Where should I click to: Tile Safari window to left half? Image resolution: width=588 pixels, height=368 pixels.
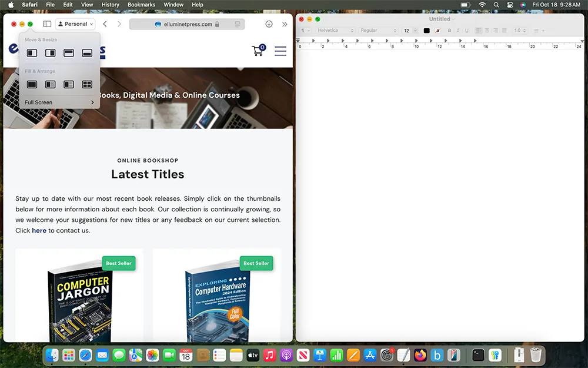32,53
